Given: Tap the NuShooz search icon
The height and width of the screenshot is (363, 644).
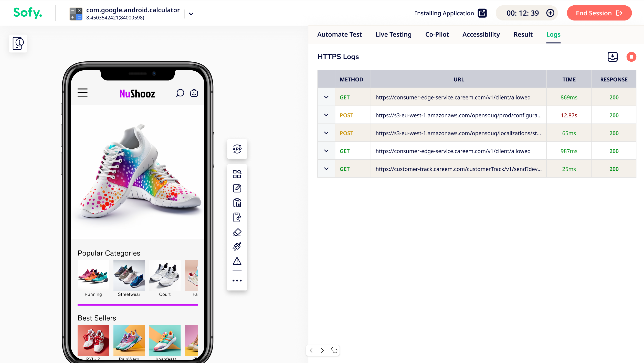Looking at the screenshot, I should point(180,93).
